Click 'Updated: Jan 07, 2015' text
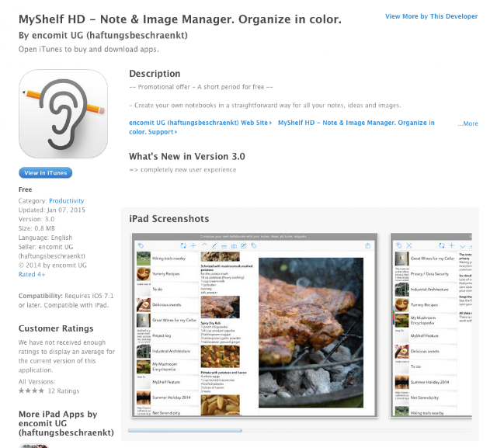The width and height of the screenshot is (497, 448). 52,210
